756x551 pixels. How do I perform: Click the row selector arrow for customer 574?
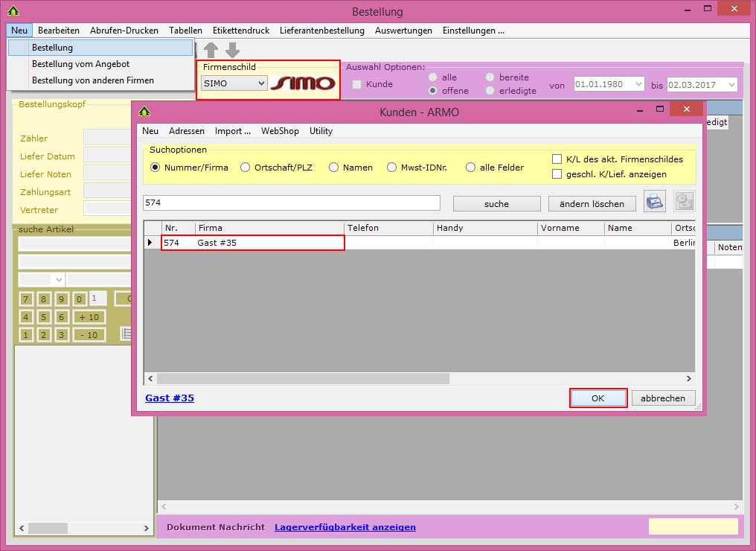(152, 243)
